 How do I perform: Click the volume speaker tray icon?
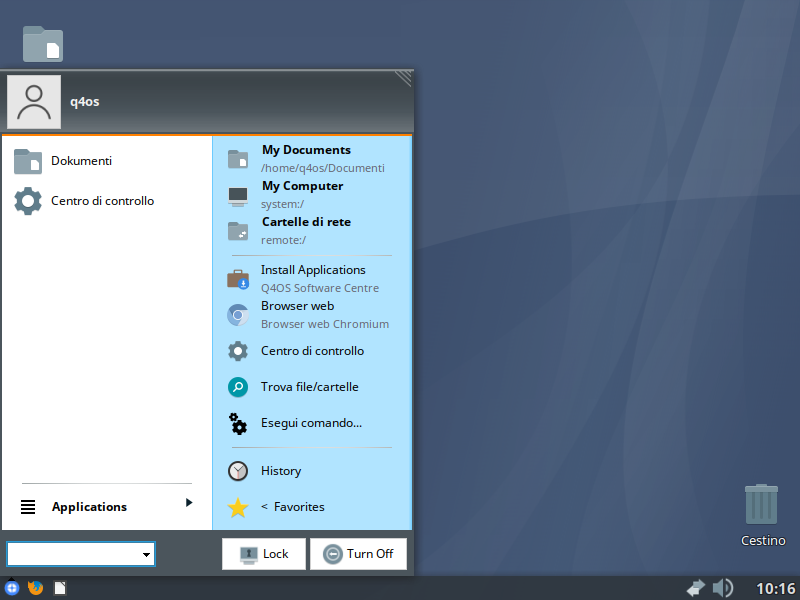click(x=723, y=588)
